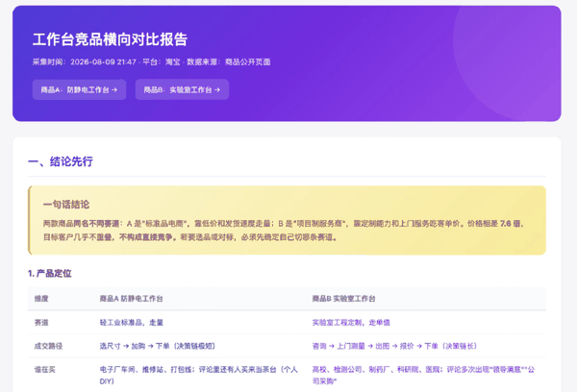Click the 1. 产品定位 subsection heading

coord(50,273)
